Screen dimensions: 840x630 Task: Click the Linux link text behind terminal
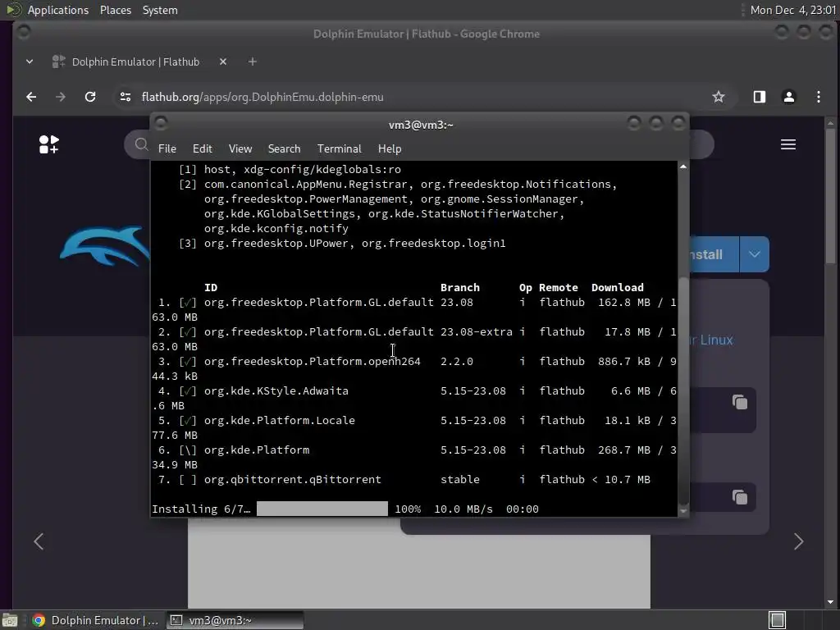pos(716,340)
